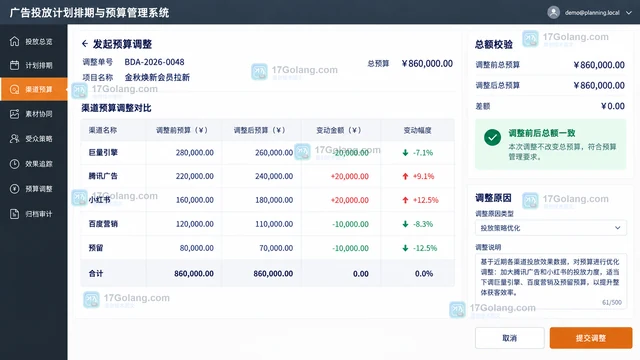Click the green checkmark icon in 总额校验
640x360 pixels.
point(492,138)
